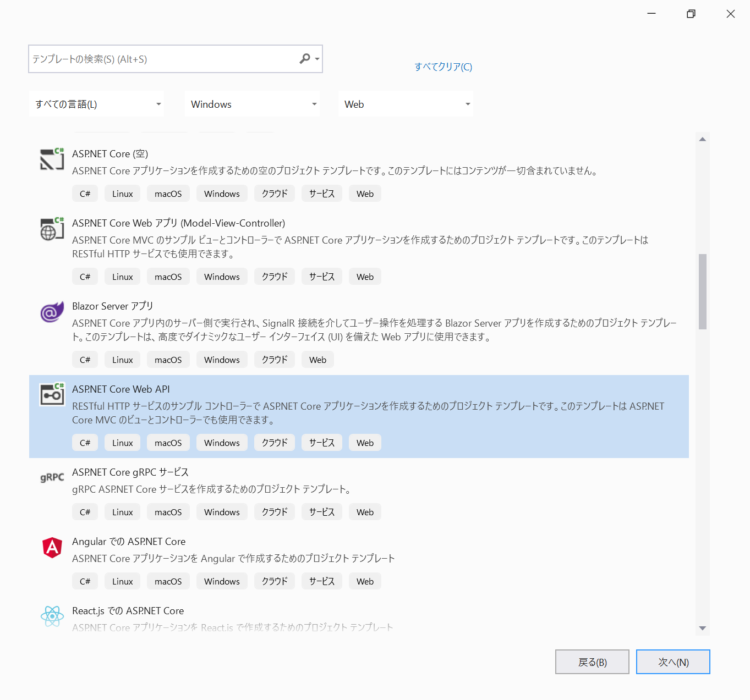
Task: Click the red Angular logo icon
Action: pos(52,547)
